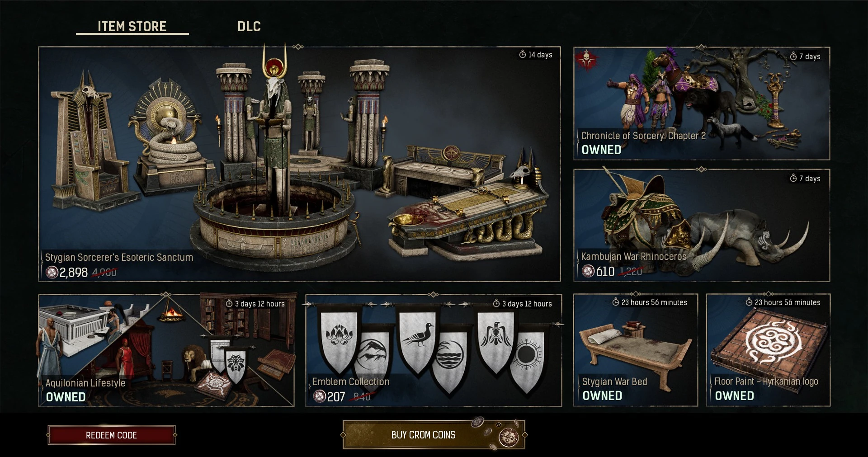Click the coin emblem on Buy Crom Coins button
This screenshot has height=457, width=868.
pos(508,436)
